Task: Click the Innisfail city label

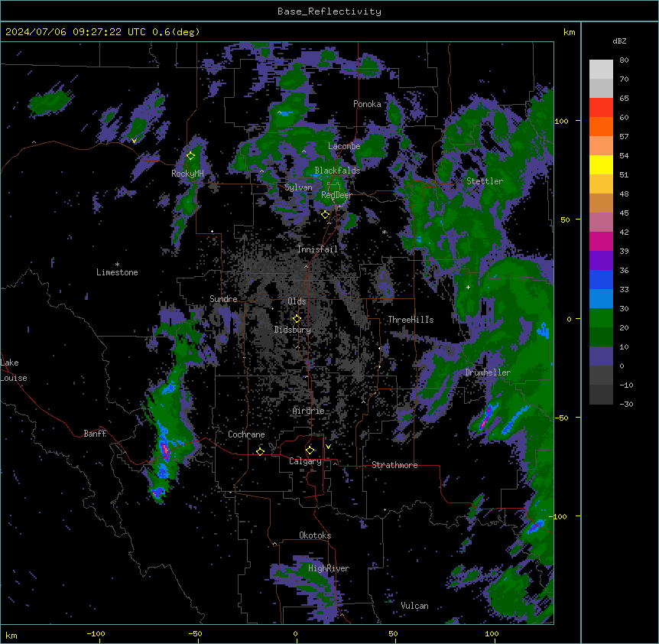Action: tap(317, 249)
